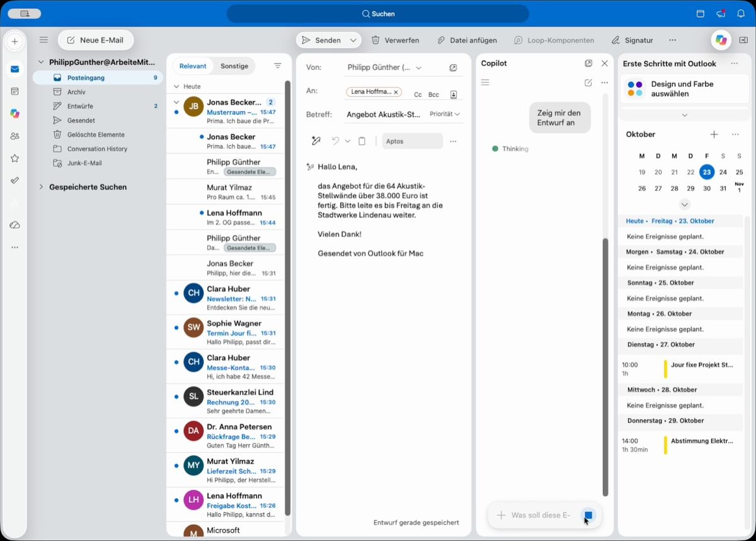Open Favorites star in sidebar
756x541 pixels.
(x=14, y=158)
